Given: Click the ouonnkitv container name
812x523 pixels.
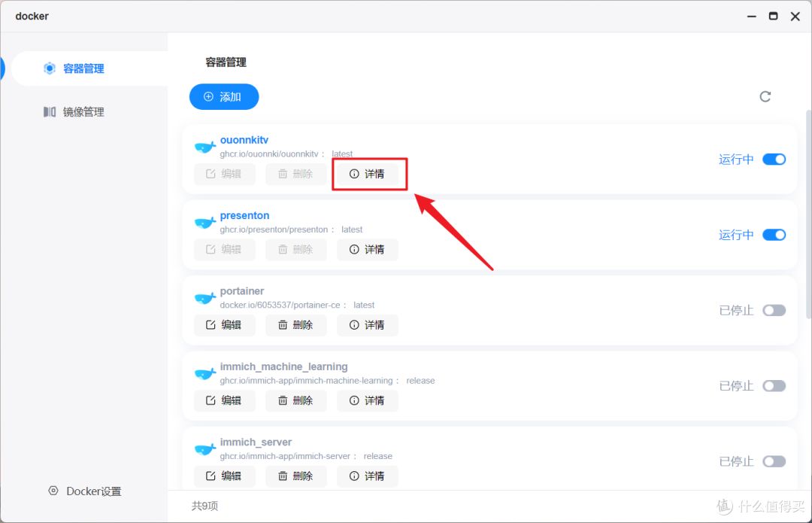Looking at the screenshot, I should (x=244, y=140).
